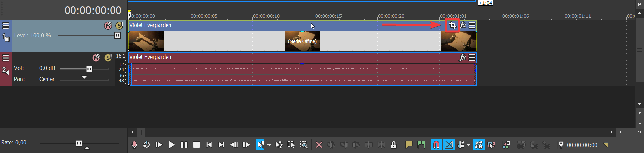Toggle Ignore Event Grouping
The width and height of the screenshot is (644, 153).
tap(491, 145)
